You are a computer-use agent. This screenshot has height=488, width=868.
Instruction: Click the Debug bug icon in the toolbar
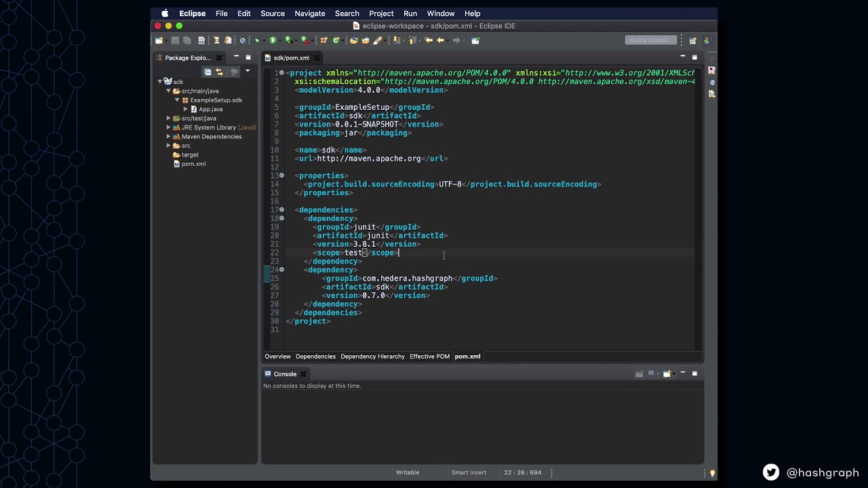pyautogui.click(x=257, y=40)
